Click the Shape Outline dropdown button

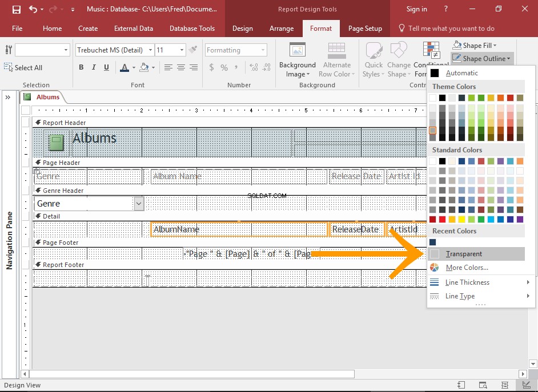(481, 59)
